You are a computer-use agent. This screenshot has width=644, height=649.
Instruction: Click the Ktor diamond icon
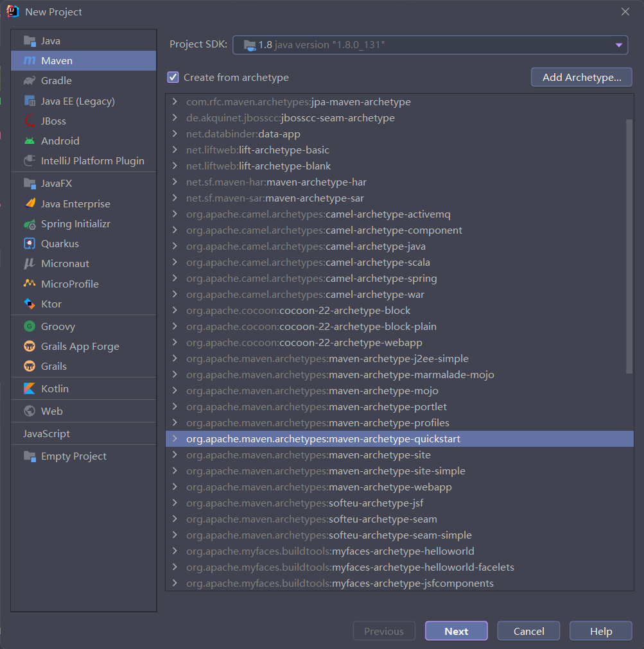(x=30, y=304)
